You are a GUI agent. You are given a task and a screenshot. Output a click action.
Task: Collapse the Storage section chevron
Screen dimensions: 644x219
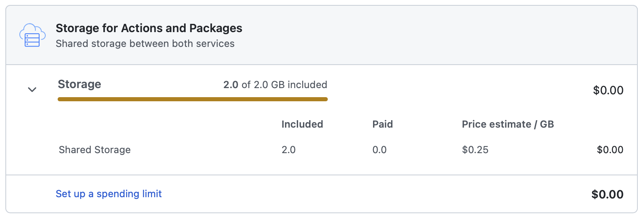pyautogui.click(x=32, y=89)
